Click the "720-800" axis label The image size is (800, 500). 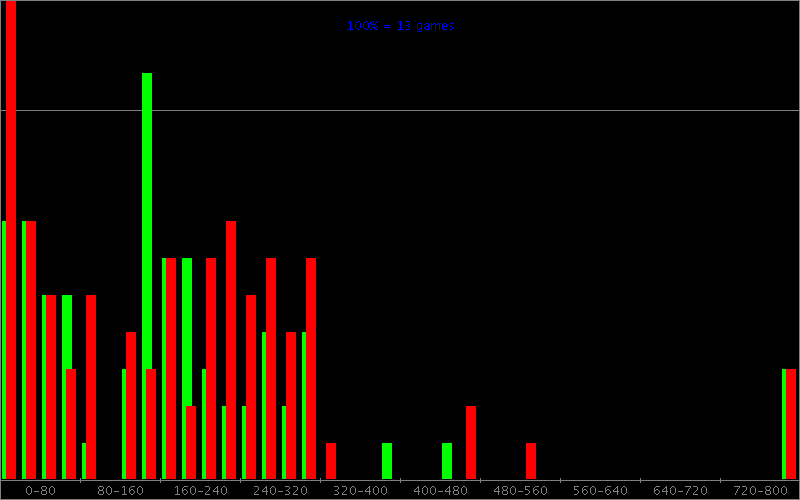(x=760, y=491)
